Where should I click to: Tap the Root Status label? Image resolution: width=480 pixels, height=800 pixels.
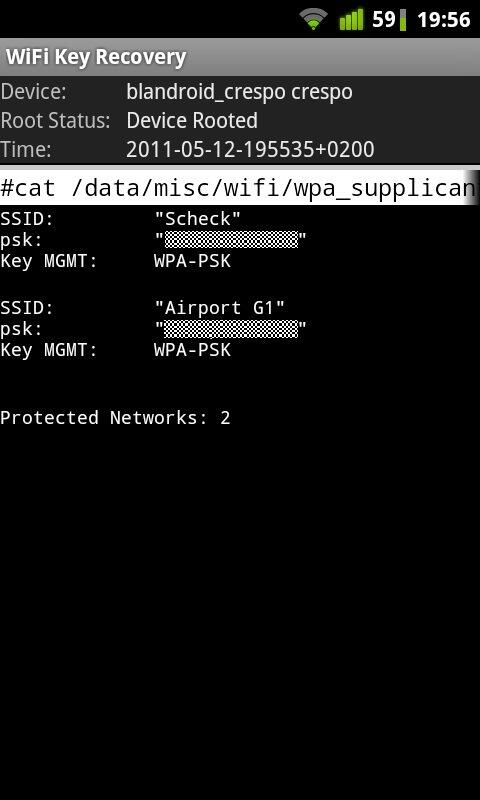coord(55,121)
